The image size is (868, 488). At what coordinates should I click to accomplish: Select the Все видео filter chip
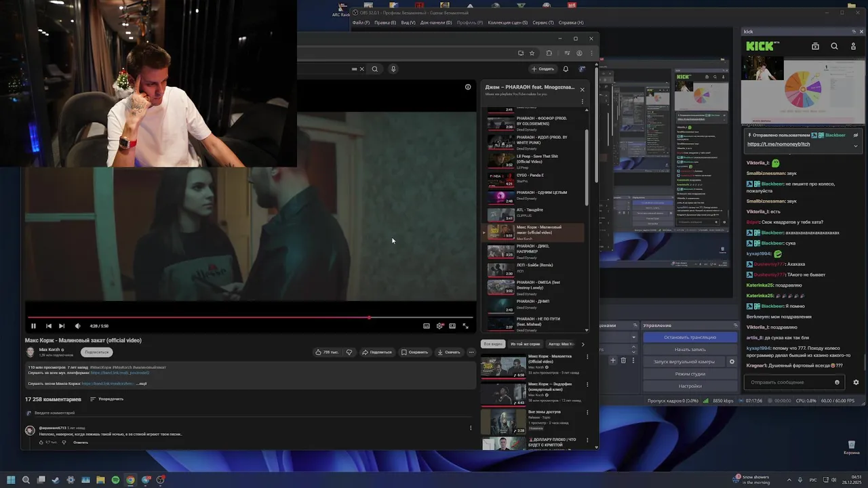coord(494,344)
